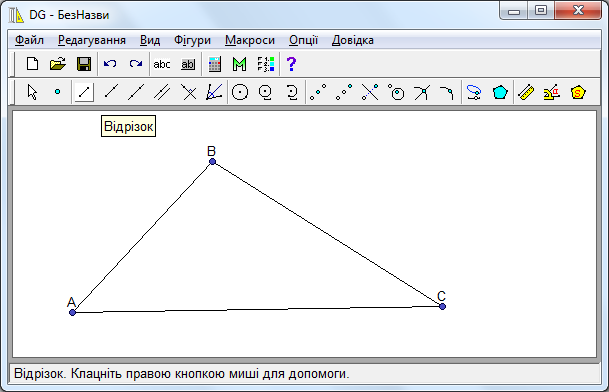
Task: Open the Довідка menu
Action: (x=353, y=40)
